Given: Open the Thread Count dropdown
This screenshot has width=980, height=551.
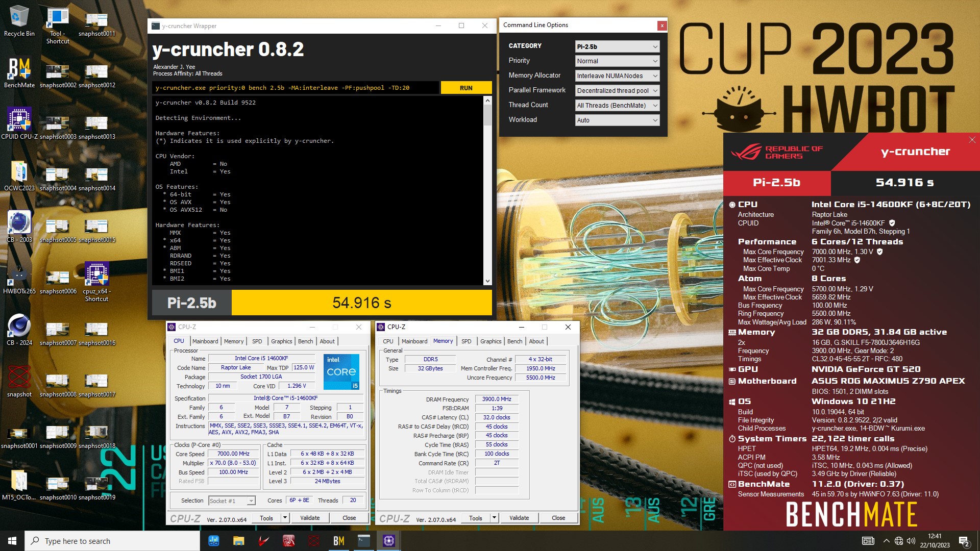Looking at the screenshot, I should 617,105.
